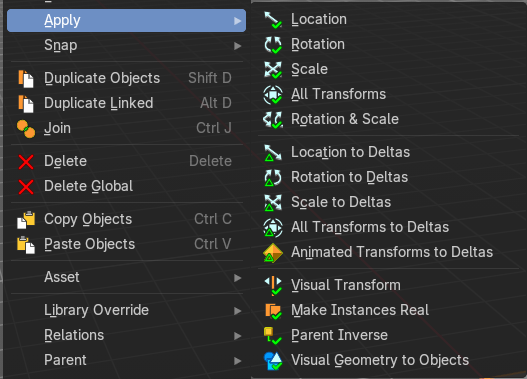Apply All Transforms

389,94
